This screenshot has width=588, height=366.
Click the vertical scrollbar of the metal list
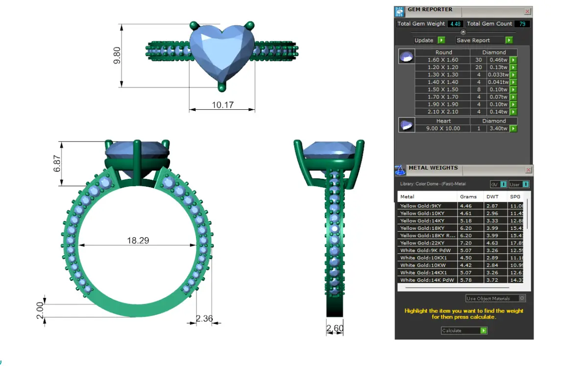[527, 213]
